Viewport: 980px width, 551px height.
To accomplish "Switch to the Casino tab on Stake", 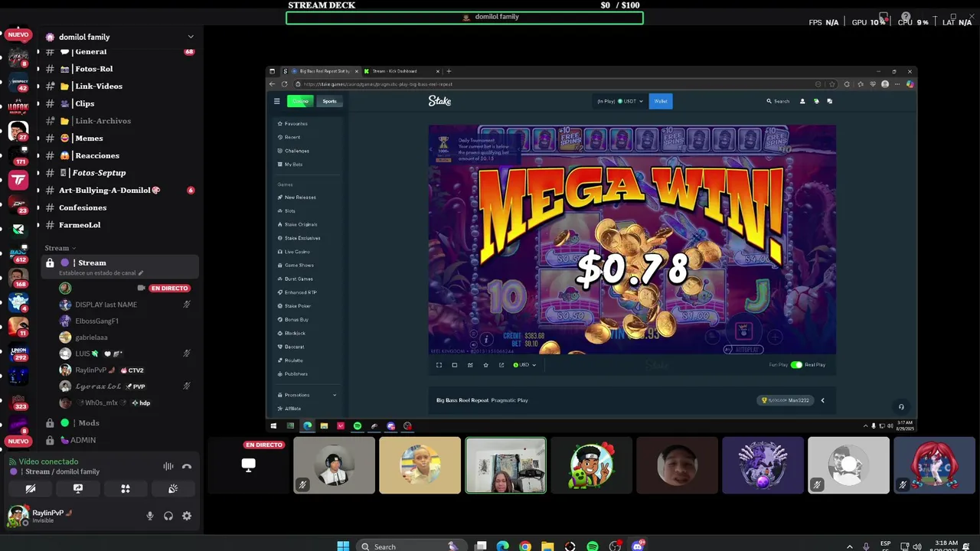I will (x=300, y=101).
